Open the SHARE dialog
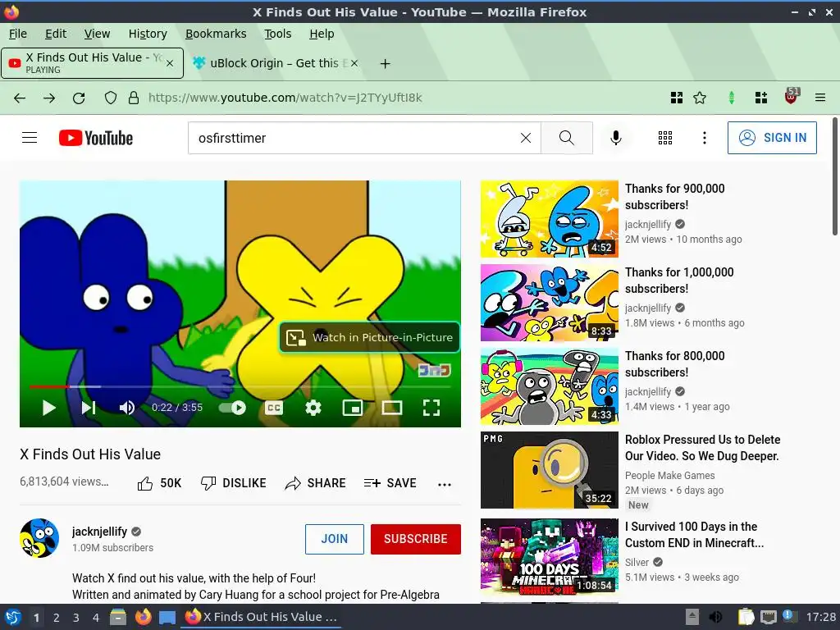Image resolution: width=840 pixels, height=630 pixels. point(315,483)
